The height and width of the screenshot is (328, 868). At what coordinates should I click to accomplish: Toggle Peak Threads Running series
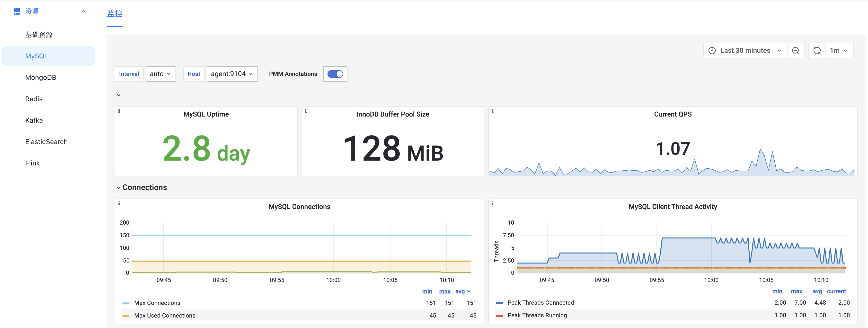tap(537, 315)
